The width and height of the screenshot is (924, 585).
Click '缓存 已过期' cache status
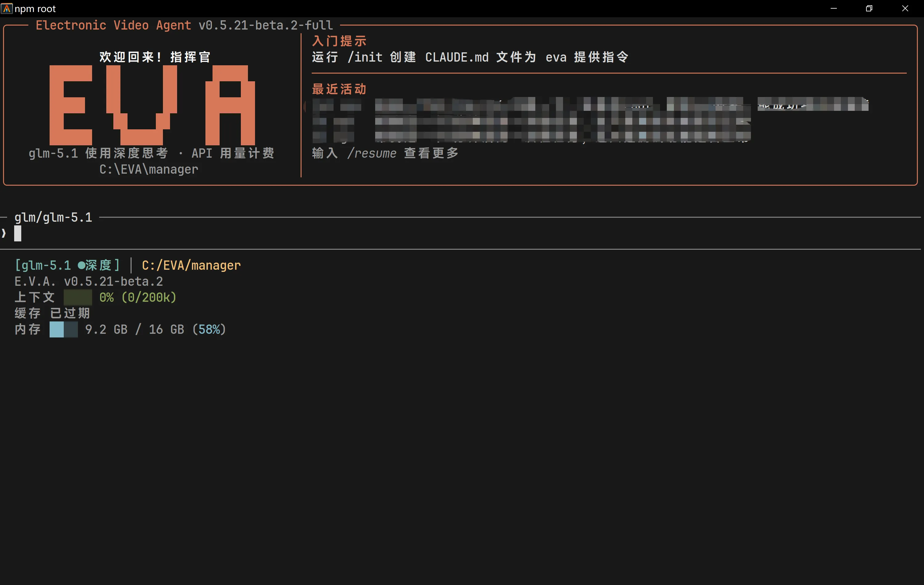coord(52,313)
